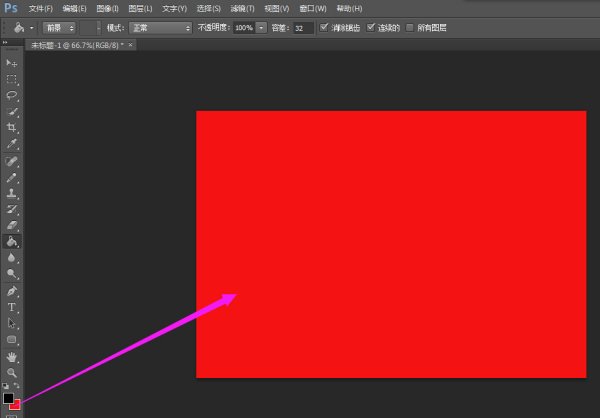
Task: Select the Eraser tool
Action: pos(11,225)
